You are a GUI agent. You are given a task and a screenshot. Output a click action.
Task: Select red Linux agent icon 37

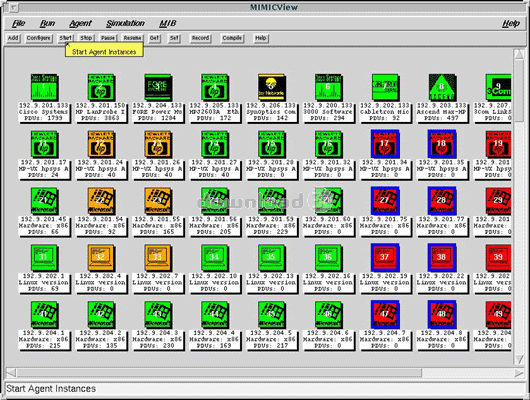tap(385, 258)
